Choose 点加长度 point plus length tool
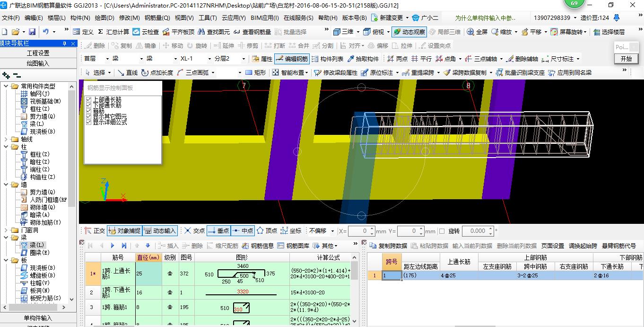The width and height of the screenshot is (644, 327). click(157, 72)
